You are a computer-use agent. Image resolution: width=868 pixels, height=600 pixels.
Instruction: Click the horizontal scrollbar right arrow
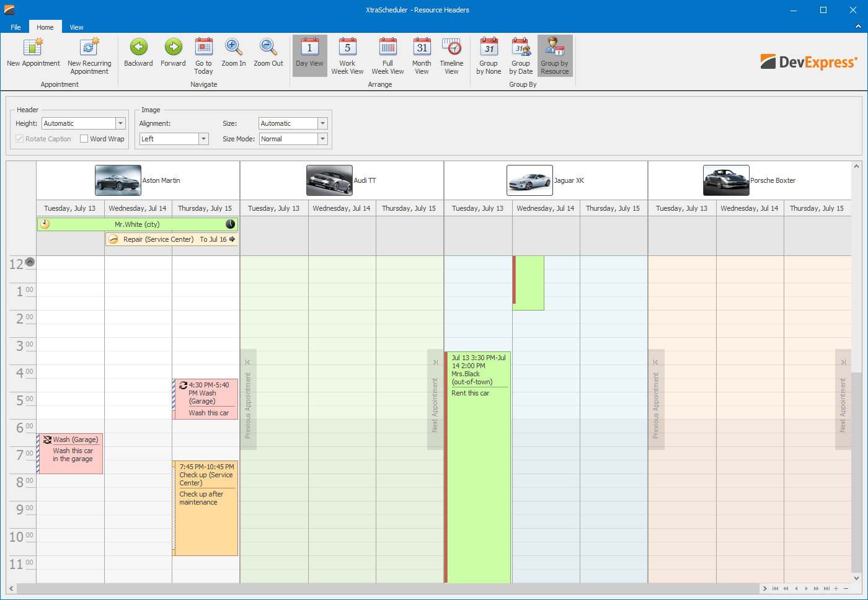pos(764,589)
